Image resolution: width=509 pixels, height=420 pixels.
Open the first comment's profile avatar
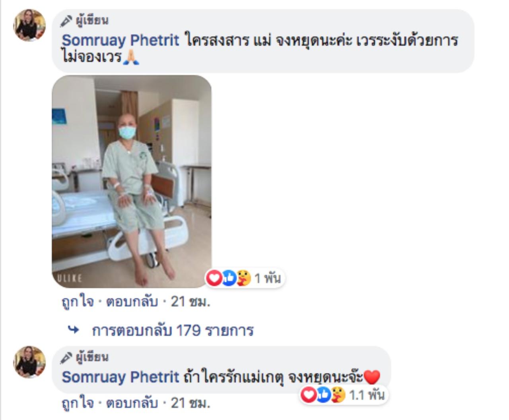30,25
